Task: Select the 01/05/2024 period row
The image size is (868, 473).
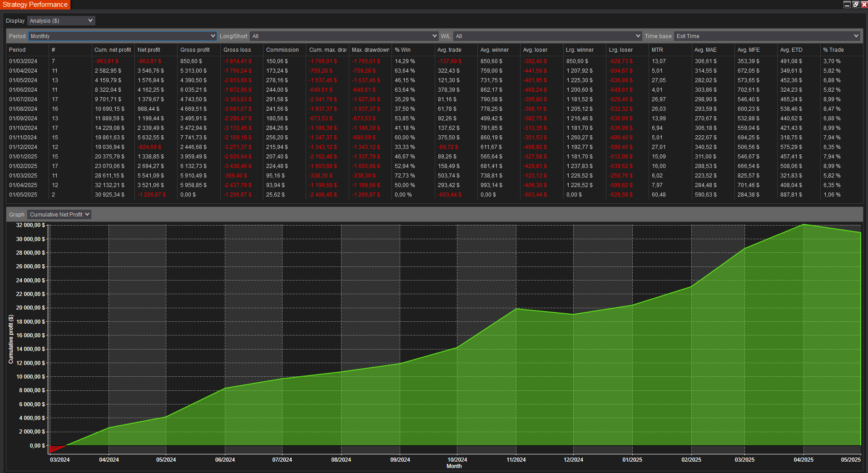Action: (434, 80)
